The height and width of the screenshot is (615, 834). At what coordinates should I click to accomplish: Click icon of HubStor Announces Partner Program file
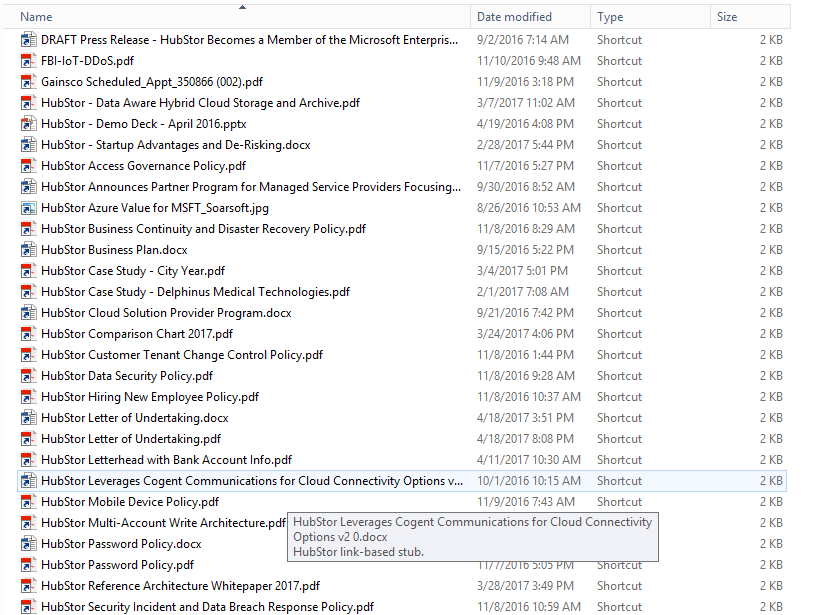(28, 187)
